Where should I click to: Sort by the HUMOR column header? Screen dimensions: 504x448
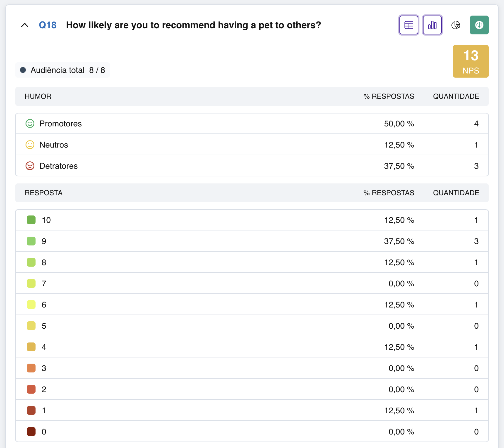(38, 96)
